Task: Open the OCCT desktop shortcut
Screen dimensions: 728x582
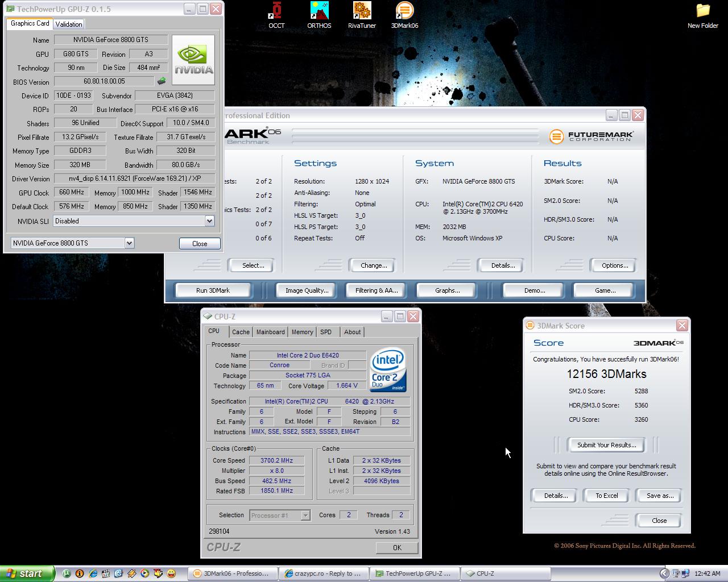Action: tap(276, 15)
